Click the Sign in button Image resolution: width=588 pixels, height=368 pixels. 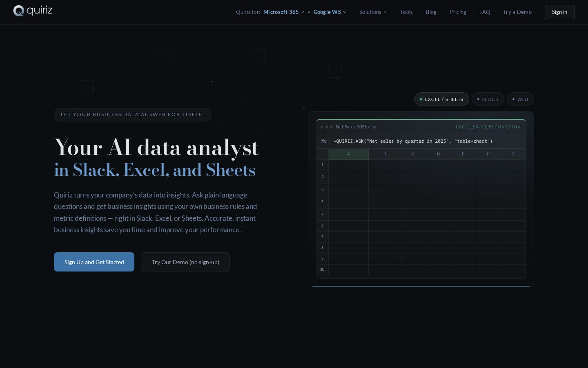click(559, 12)
